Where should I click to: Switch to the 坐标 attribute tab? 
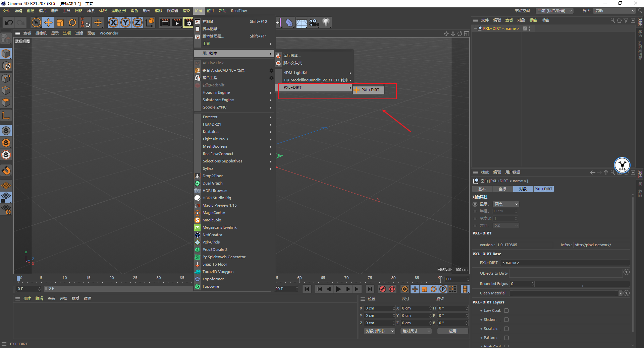(502, 189)
